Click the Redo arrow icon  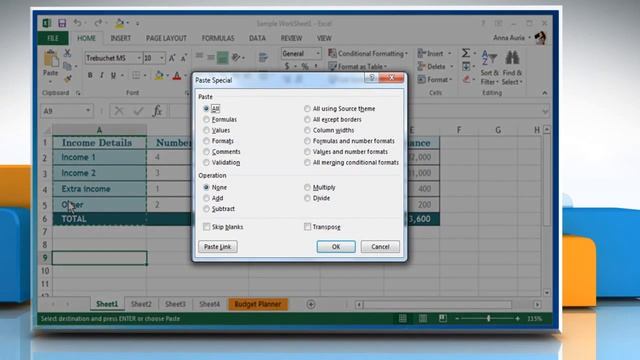[98, 23]
